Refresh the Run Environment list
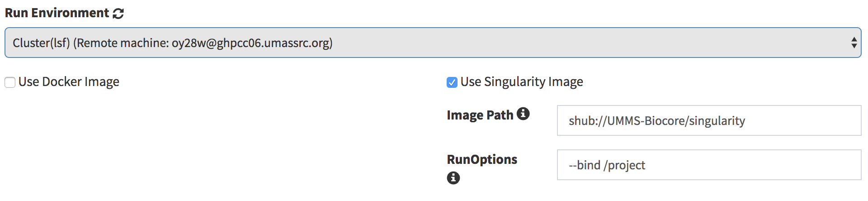Image resolution: width=868 pixels, height=201 pixels. (118, 14)
